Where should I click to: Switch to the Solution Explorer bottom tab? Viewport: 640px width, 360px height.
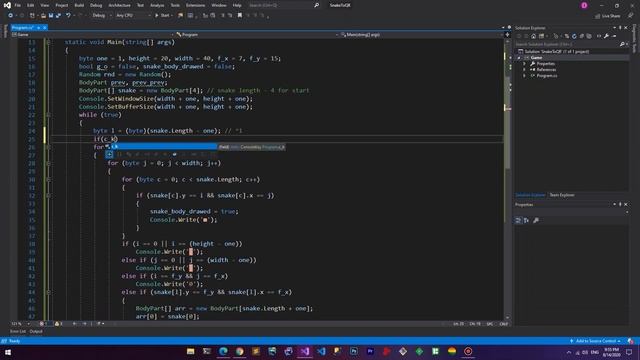tap(530, 195)
